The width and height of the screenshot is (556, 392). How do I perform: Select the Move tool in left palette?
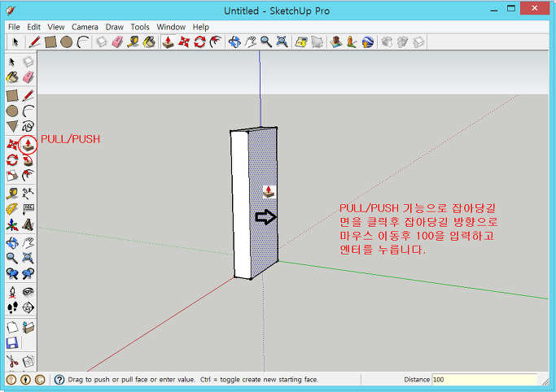coord(12,145)
